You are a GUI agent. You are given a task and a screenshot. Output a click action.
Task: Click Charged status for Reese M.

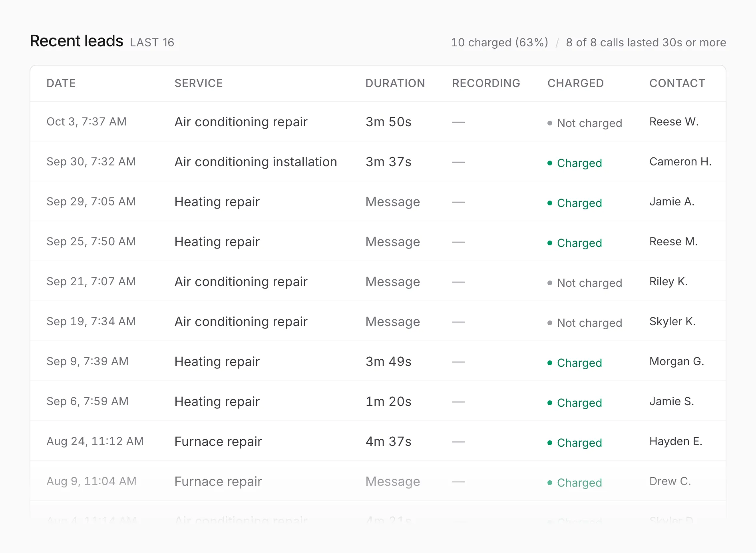[x=575, y=243]
